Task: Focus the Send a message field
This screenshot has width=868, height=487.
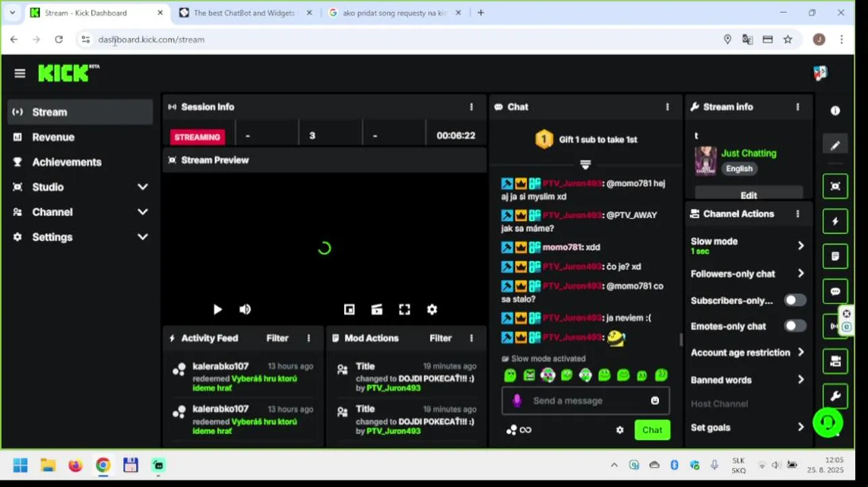Action: coord(585,400)
